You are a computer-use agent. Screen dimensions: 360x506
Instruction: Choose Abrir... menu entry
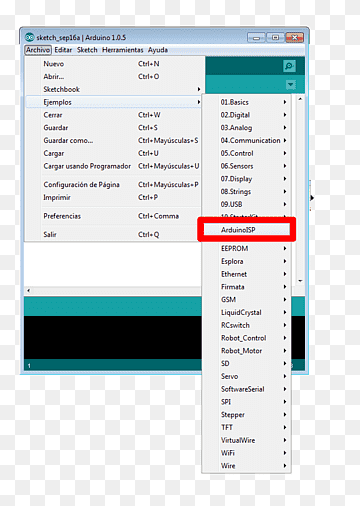click(x=114, y=76)
